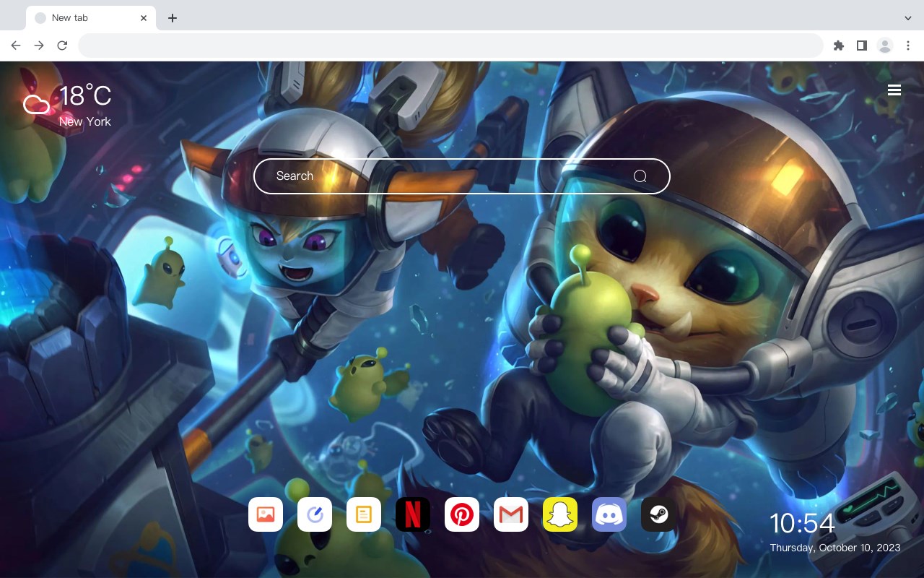Open the browser Extensions puzzle icon

[838, 46]
